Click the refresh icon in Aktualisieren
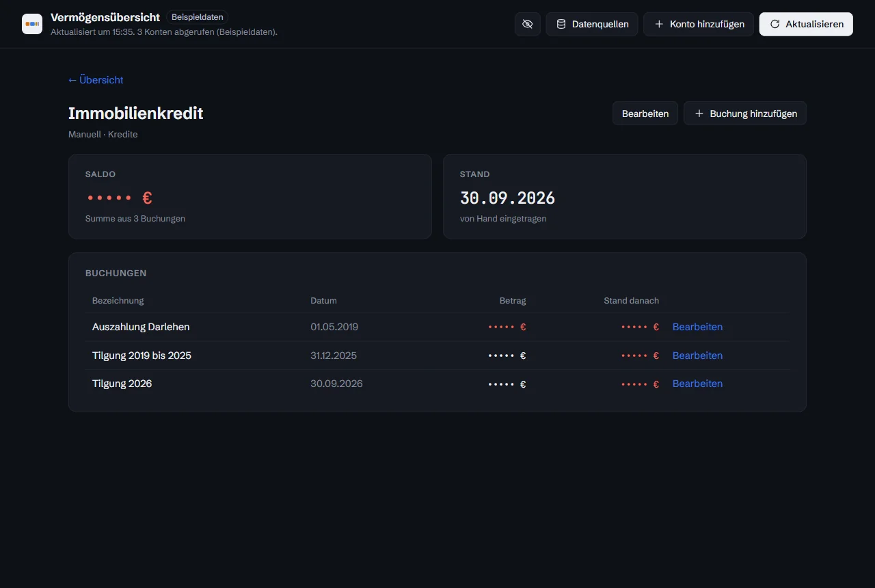Image resolution: width=875 pixels, height=588 pixels. click(x=775, y=24)
